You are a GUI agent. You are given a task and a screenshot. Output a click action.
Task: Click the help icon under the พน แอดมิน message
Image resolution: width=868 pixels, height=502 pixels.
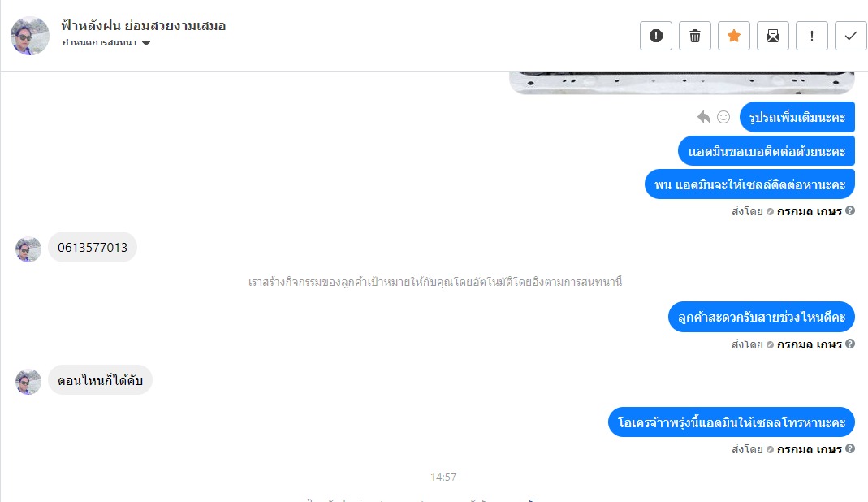click(850, 210)
